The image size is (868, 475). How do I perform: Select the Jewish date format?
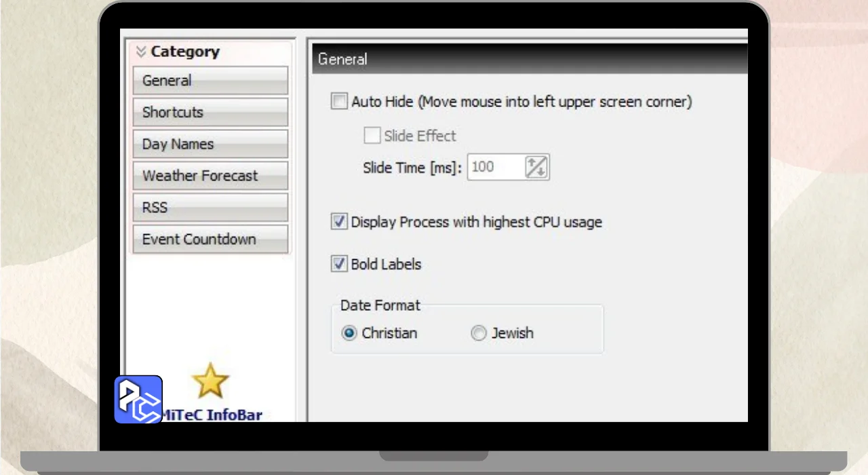(479, 333)
